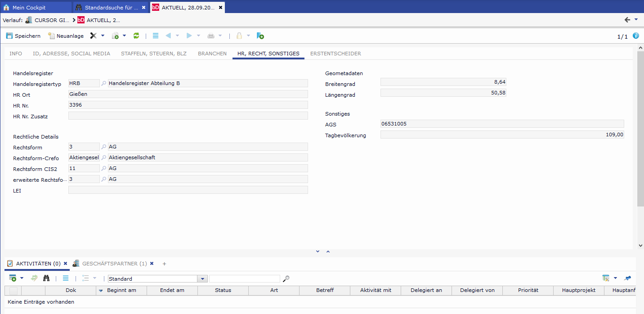The image size is (644, 314).
Task: Close the GESCHÄFTSPARTNER (1) sub-tab
Action: 152,264
